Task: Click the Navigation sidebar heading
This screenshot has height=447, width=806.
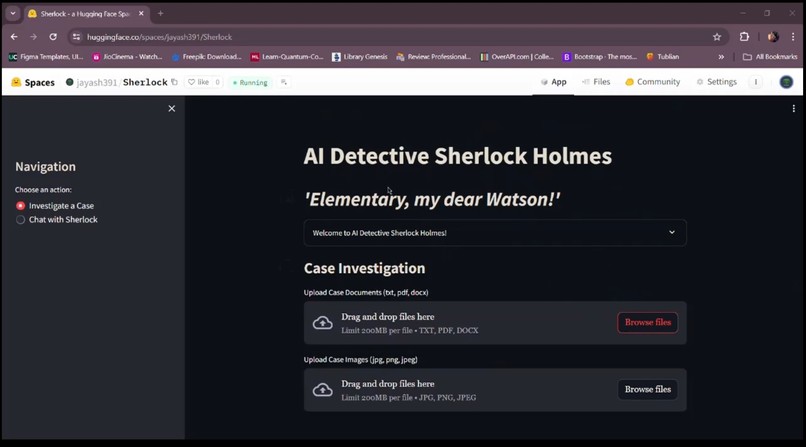Action: coord(45,166)
